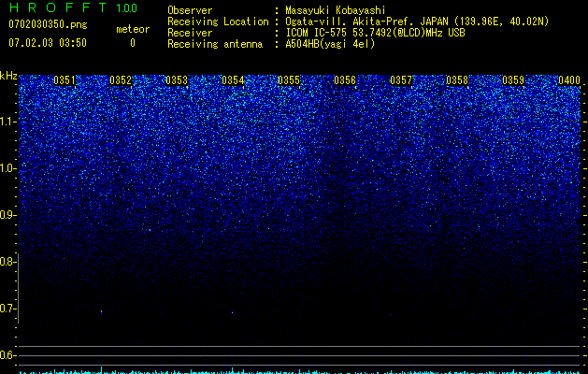Viewport: 588px width, 374px height.
Task: Click the 0355 time marker
Action: pos(289,80)
